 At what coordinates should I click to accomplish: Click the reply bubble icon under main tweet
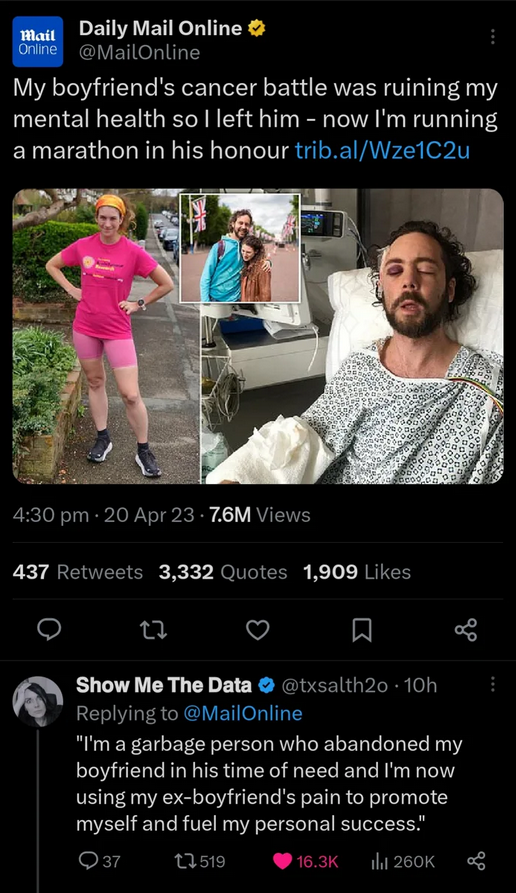49,629
